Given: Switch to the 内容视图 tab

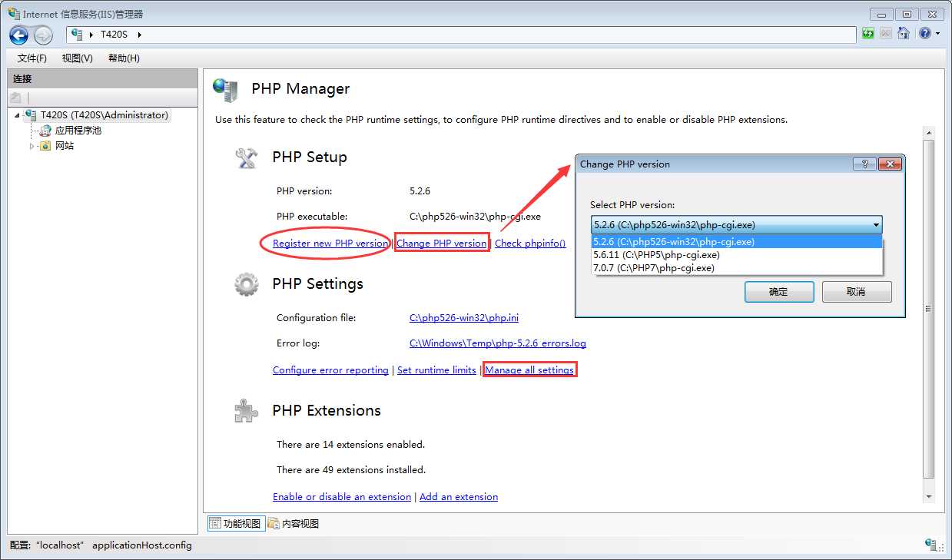Looking at the screenshot, I should [294, 524].
